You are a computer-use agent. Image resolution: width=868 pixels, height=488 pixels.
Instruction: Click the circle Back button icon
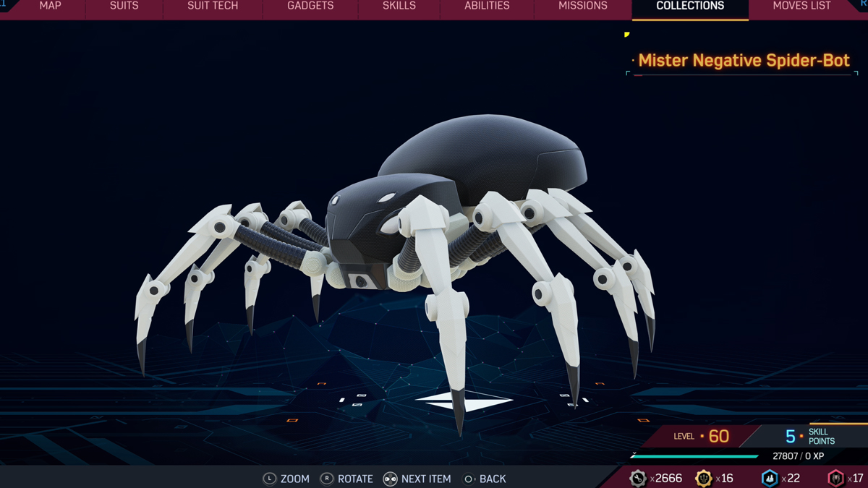click(469, 479)
